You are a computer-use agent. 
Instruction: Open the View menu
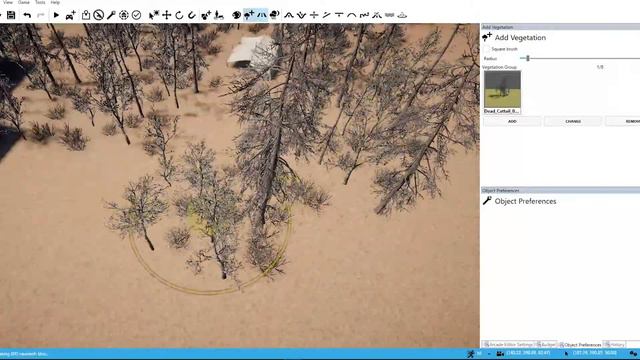(x=7, y=2)
